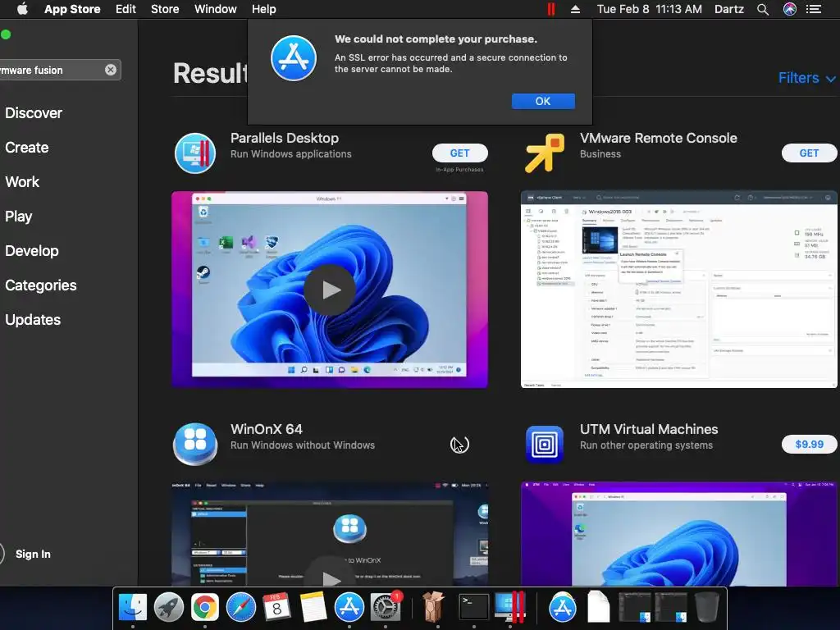Click the Run Windows without Windows subtitle
840x630 pixels.
pyautogui.click(x=303, y=445)
